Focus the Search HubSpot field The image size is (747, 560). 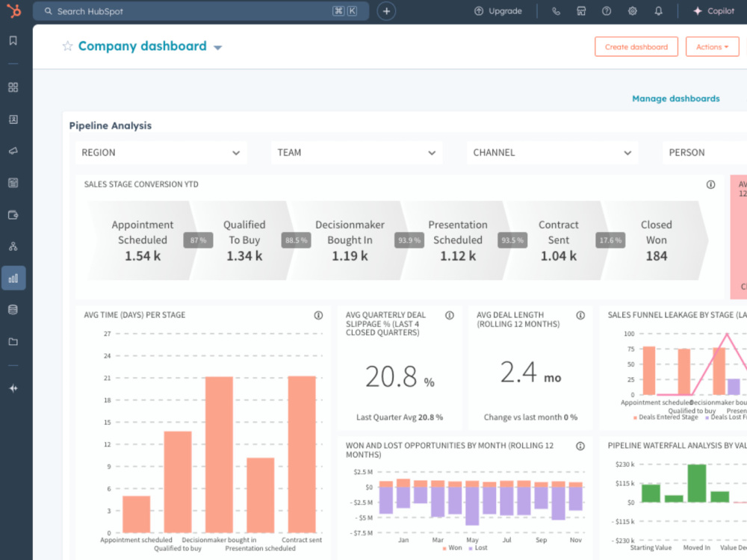[x=200, y=11]
